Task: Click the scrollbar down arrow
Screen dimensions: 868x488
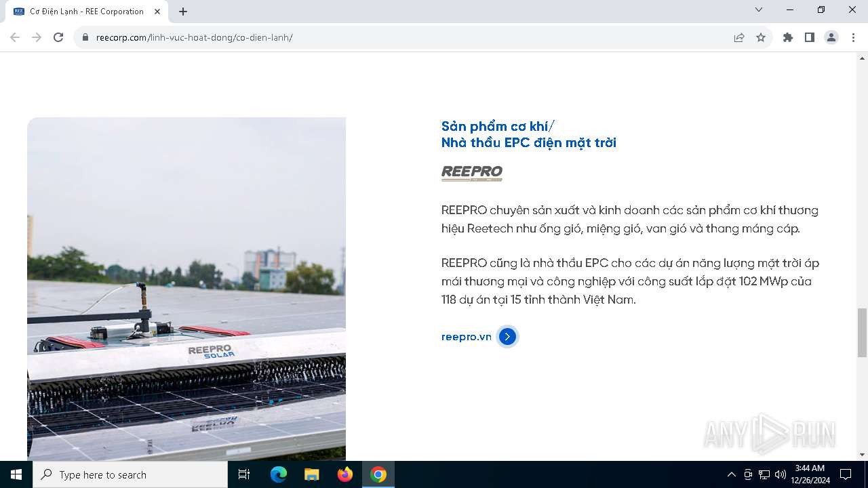Action: click(863, 455)
